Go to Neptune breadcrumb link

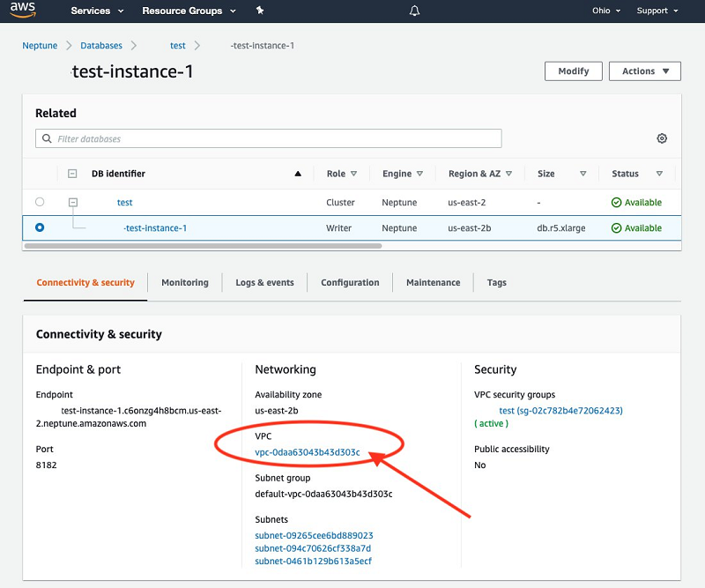pos(40,46)
